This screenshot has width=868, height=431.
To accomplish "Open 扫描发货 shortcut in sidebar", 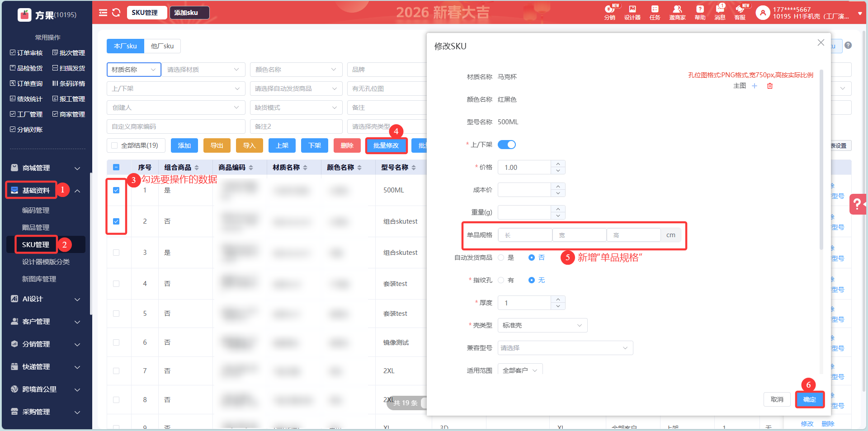I will click(x=69, y=68).
